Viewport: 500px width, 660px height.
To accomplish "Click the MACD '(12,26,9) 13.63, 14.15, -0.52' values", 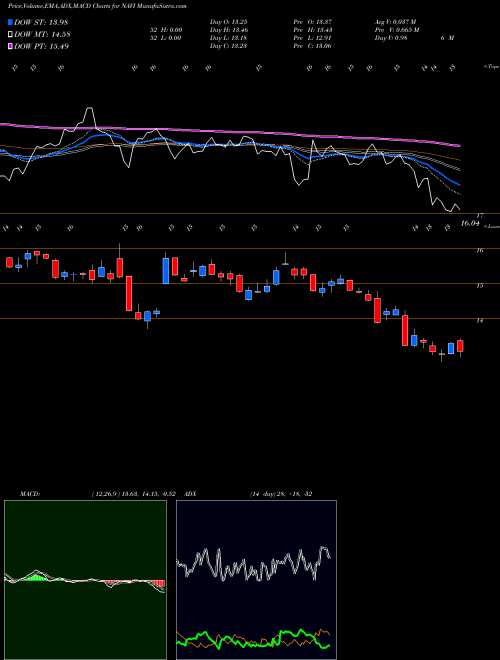I will [x=136, y=494].
